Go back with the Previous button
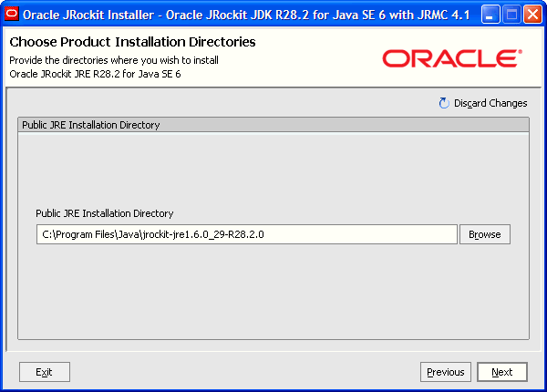Viewport: 547px width, 392px height. point(446,372)
